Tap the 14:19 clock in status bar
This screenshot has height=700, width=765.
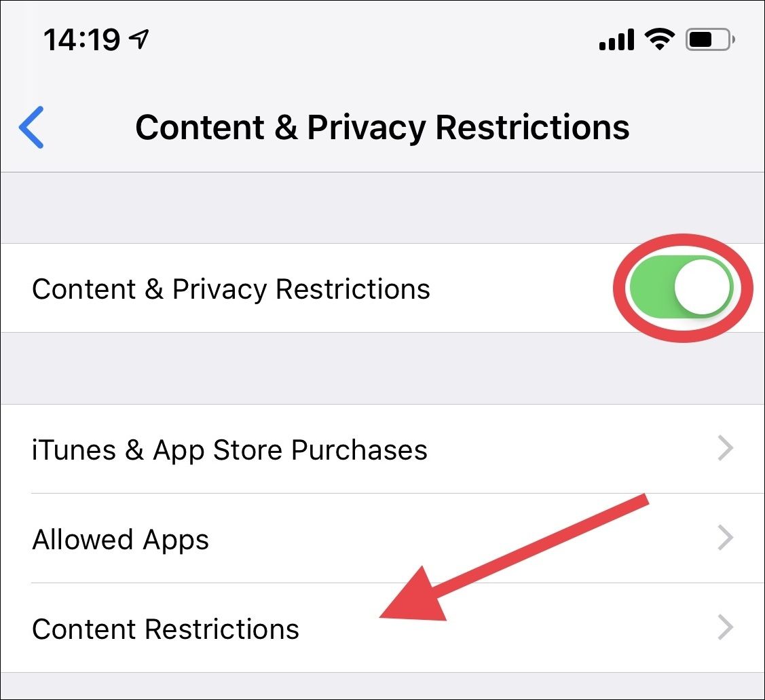click(x=81, y=39)
